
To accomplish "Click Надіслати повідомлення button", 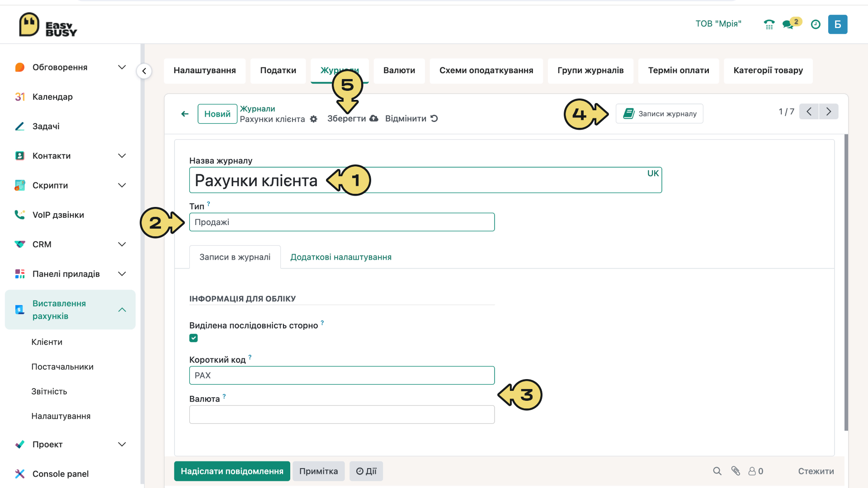I will [x=232, y=471].
